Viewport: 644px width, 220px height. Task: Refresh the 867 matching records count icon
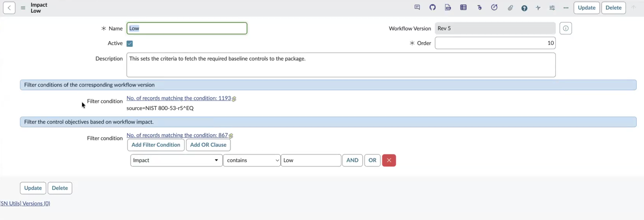[231, 136]
